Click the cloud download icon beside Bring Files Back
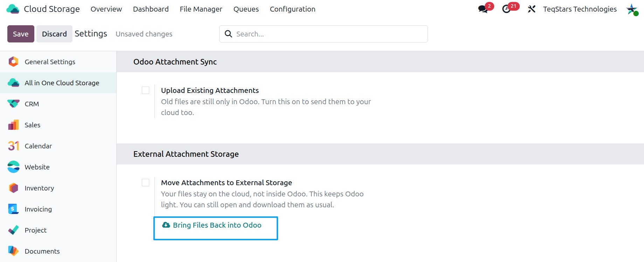Image resolution: width=644 pixels, height=262 pixels. (x=166, y=225)
